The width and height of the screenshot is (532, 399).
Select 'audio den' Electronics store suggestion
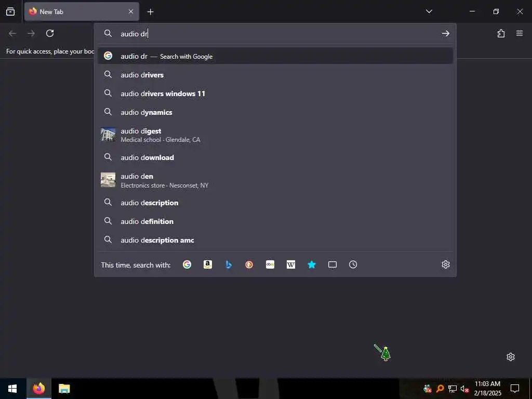click(275, 180)
